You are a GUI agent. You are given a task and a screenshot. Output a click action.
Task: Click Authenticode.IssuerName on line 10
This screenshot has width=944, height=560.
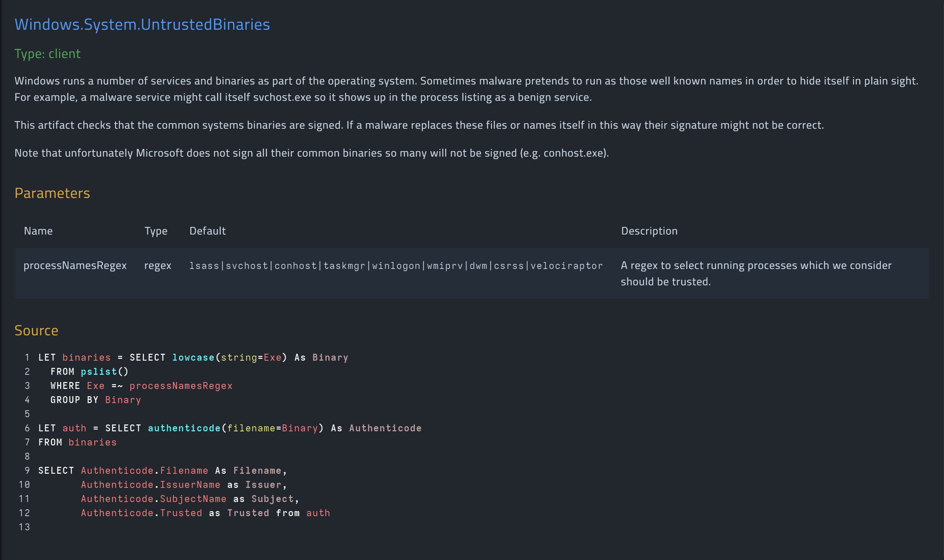point(150,485)
